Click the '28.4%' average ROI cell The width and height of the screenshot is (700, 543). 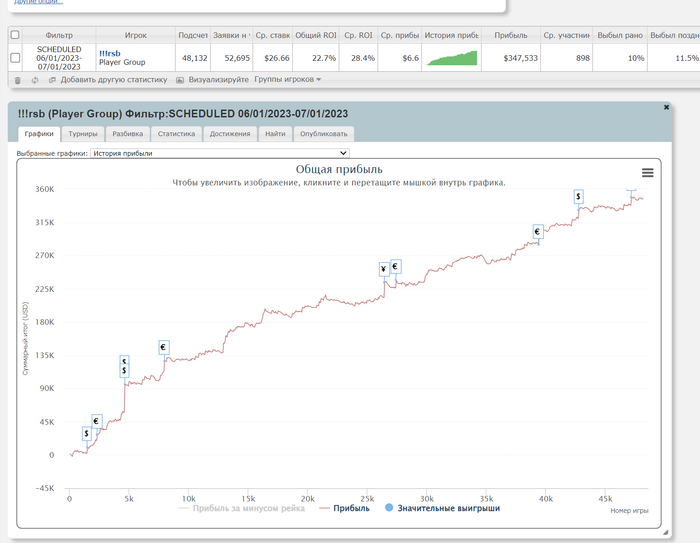358,58
